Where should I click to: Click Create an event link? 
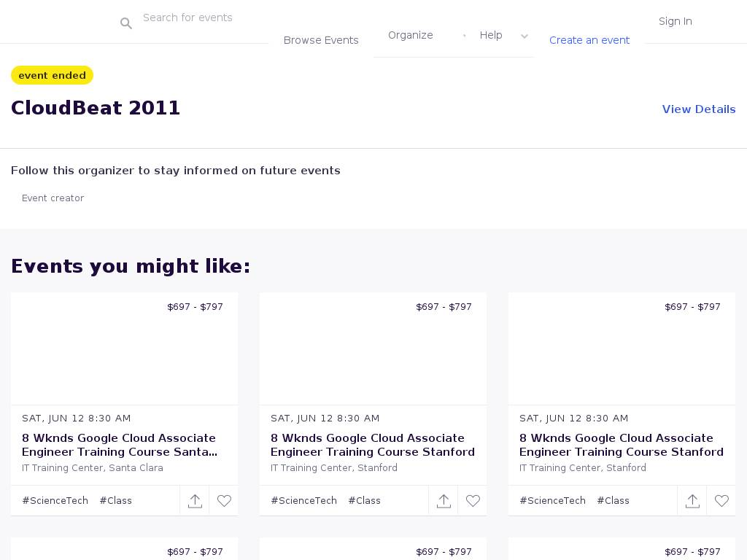click(589, 40)
